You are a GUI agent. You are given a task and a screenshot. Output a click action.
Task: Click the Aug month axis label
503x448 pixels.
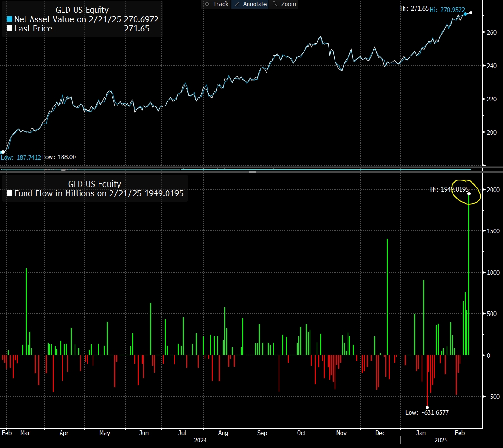(x=223, y=433)
